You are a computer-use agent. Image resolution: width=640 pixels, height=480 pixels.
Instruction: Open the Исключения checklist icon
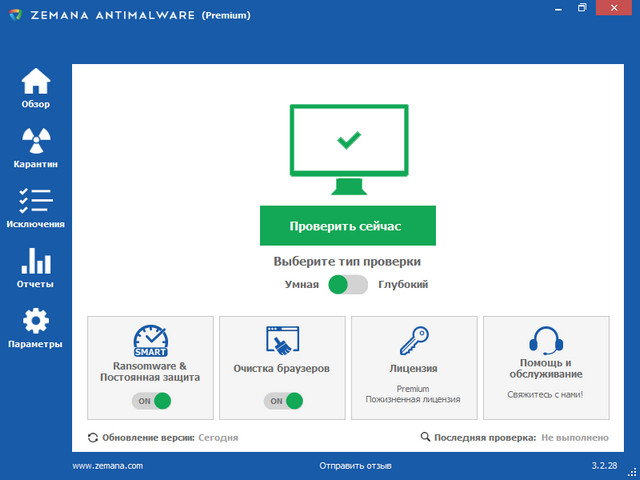(x=36, y=202)
